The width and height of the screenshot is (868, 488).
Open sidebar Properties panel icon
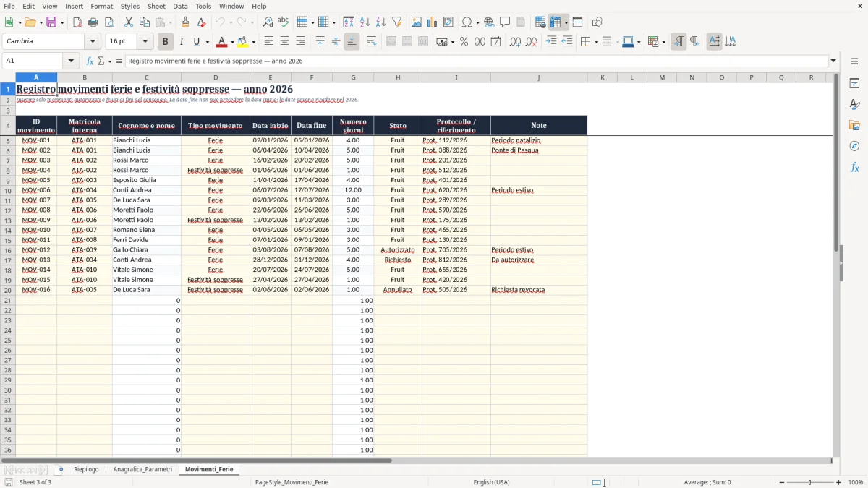pos(854,84)
